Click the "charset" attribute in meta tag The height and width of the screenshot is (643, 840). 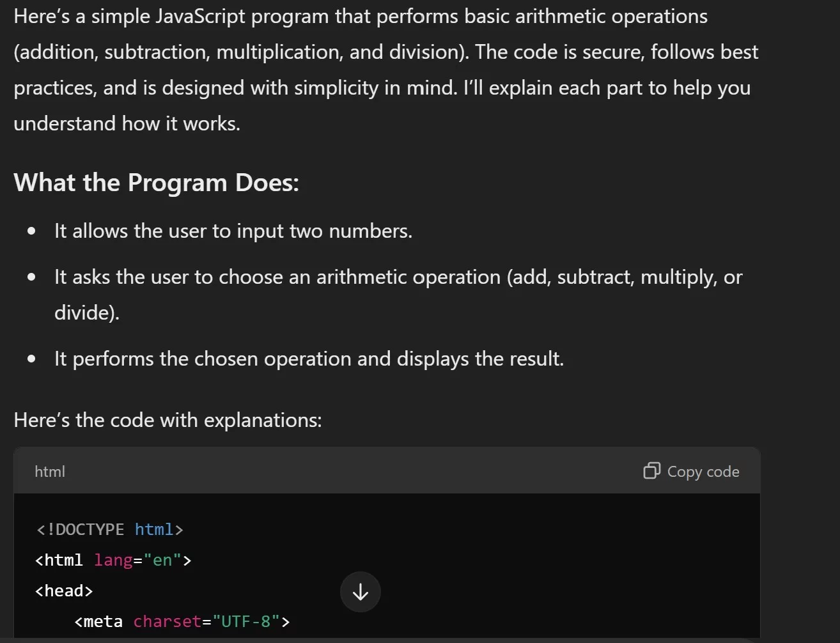(167, 621)
